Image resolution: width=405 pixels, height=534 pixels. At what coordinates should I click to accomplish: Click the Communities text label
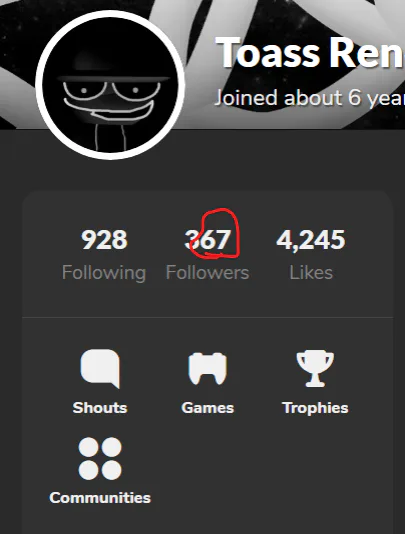click(x=100, y=498)
